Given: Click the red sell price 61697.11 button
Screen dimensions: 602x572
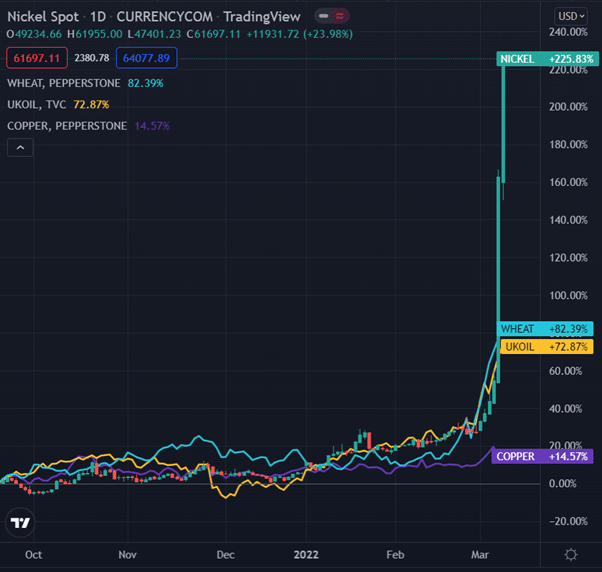Looking at the screenshot, I should (x=37, y=58).
